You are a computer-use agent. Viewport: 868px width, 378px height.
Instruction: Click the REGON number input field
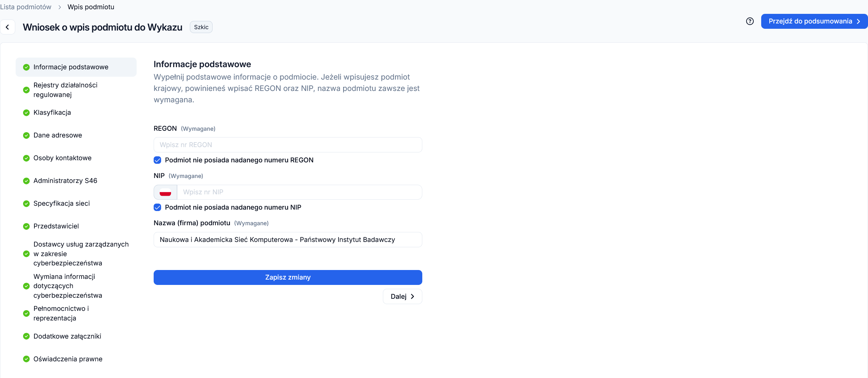click(x=288, y=145)
